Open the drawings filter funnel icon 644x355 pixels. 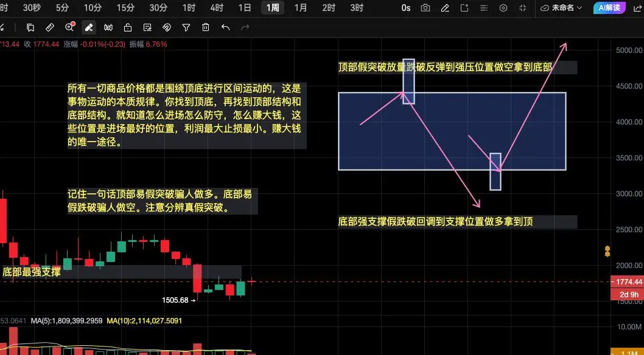(x=186, y=27)
